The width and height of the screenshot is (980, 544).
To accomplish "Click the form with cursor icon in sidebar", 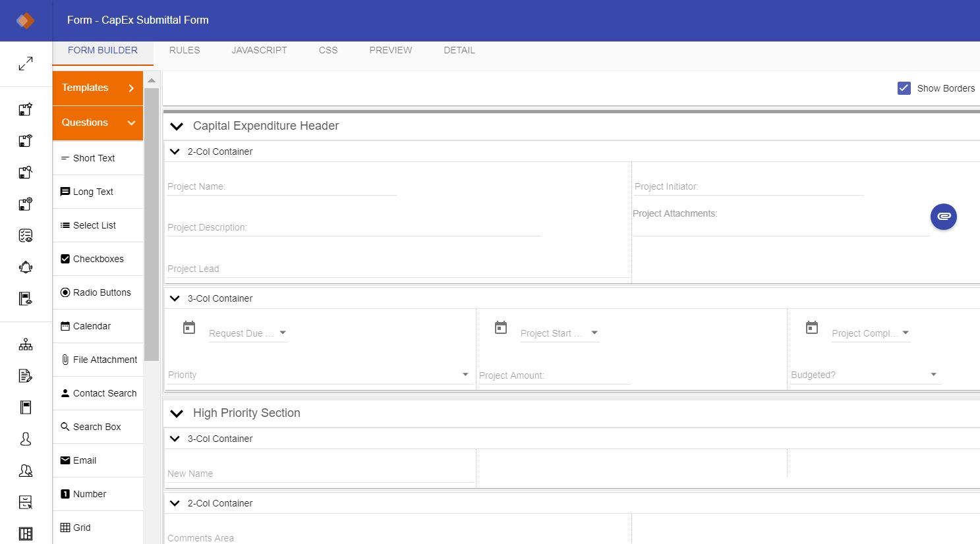I will [26, 503].
